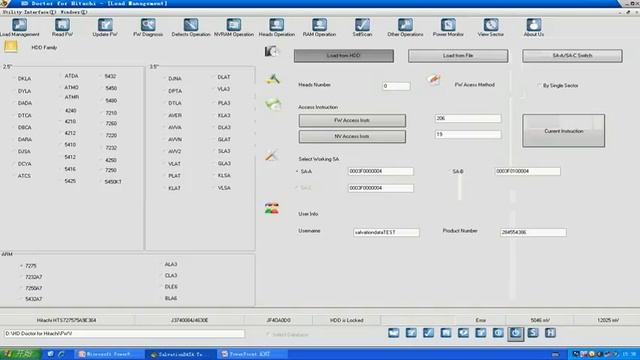Open Other Operations from the toolbar
Image resolution: width=640 pixels, height=360 pixels.
coord(405,28)
